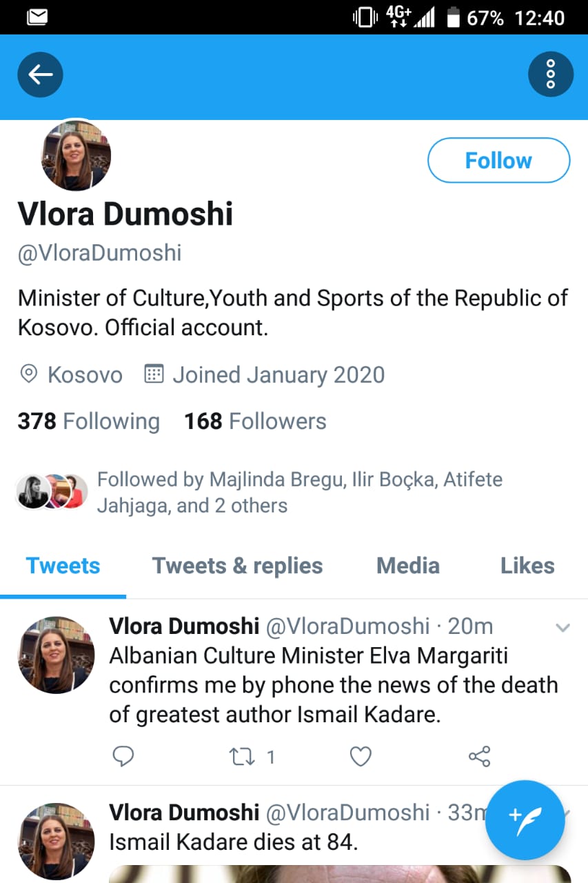Open the 378 Following list

point(88,421)
